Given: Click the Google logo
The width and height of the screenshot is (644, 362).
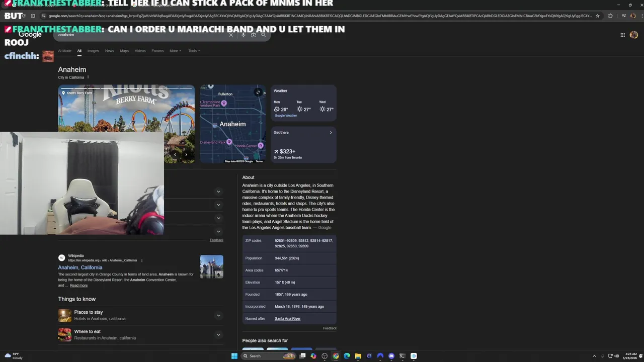Looking at the screenshot, I should tap(30, 35).
